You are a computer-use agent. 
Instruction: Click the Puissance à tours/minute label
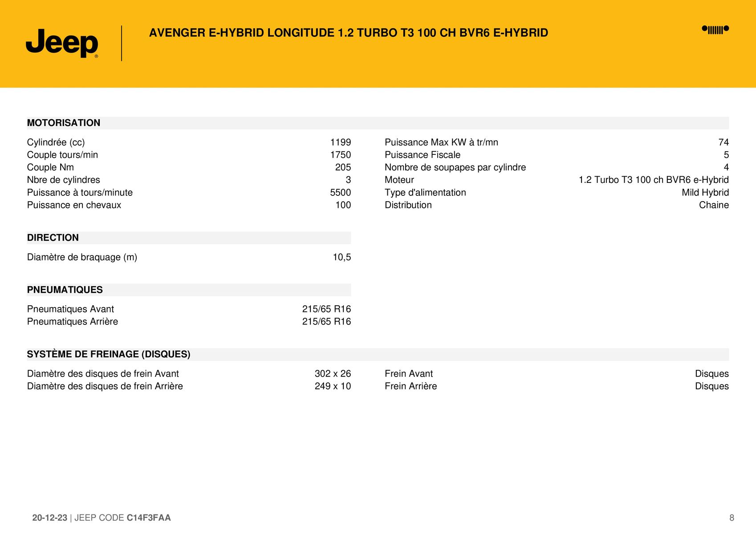click(80, 193)
